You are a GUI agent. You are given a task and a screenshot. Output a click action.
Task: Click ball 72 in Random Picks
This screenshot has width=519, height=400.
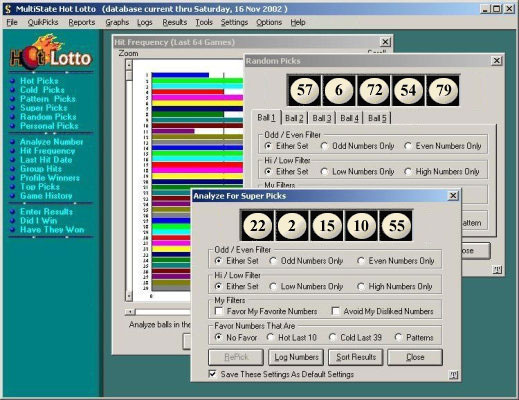point(374,90)
